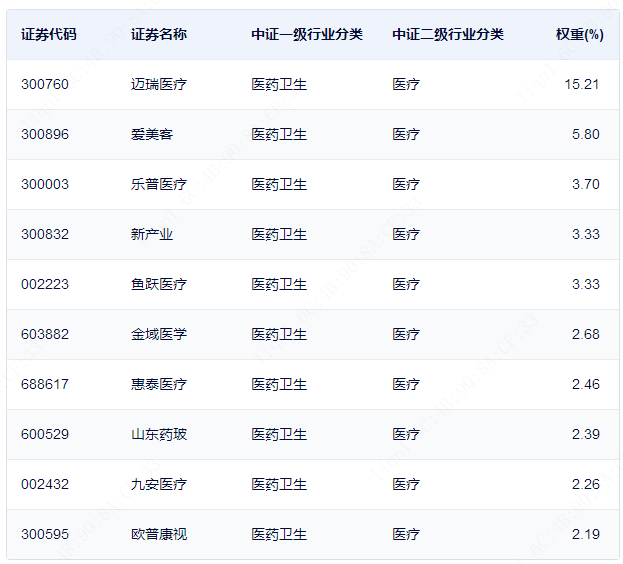Click 医药卫生 in the 爱美客 row
Image resolution: width=623 pixels, height=564 pixels.
pos(279,134)
